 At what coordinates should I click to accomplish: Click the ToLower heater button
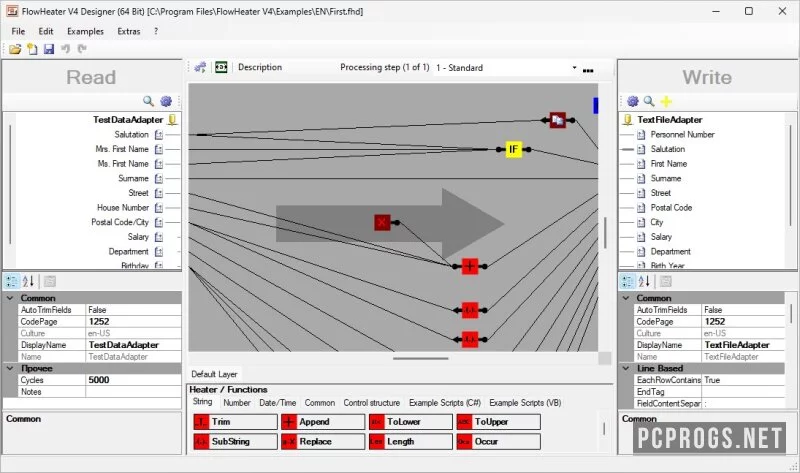coord(411,422)
